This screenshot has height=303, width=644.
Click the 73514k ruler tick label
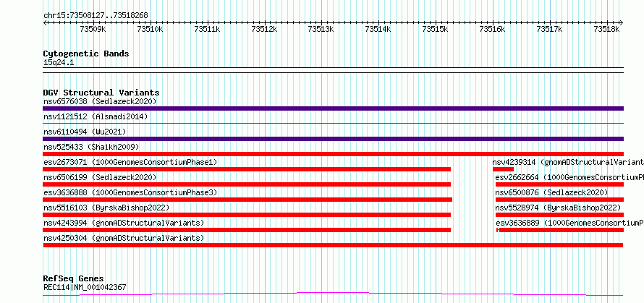(x=378, y=29)
